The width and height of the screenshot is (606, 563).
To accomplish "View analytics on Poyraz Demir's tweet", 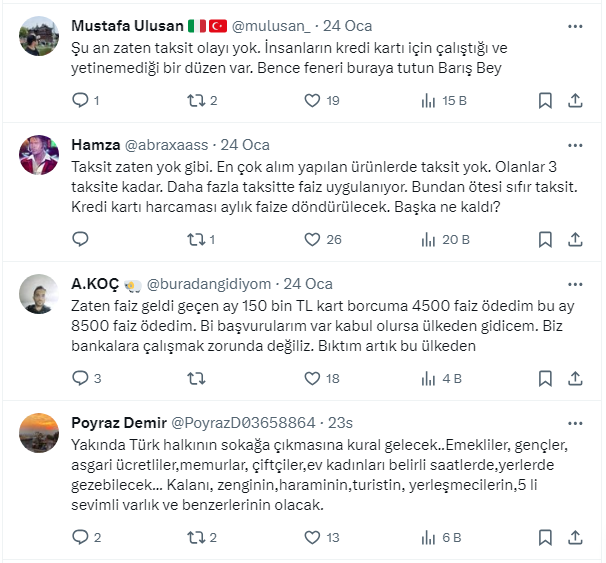I will tap(428, 537).
